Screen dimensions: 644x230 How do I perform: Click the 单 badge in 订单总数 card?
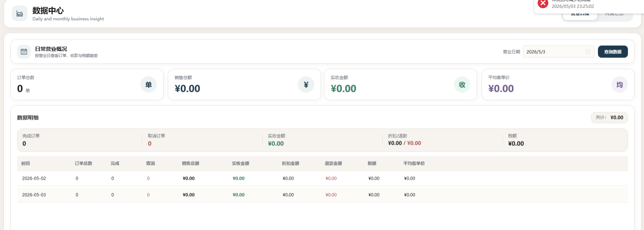(x=149, y=85)
